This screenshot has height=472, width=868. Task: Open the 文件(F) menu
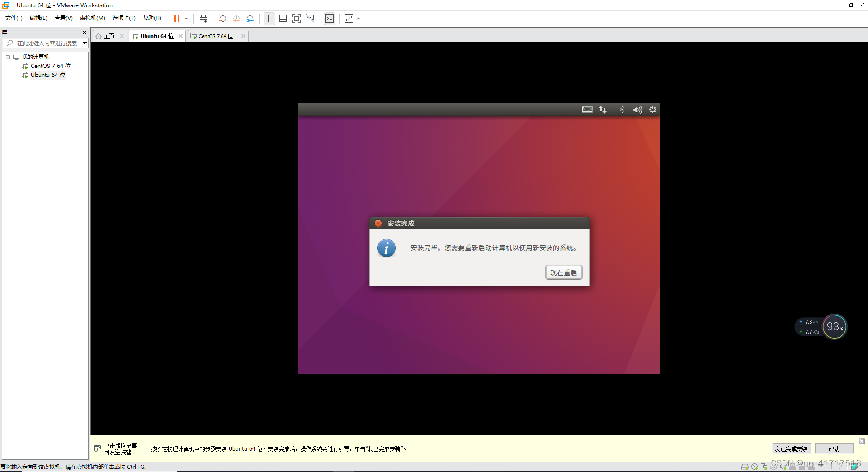click(14, 18)
